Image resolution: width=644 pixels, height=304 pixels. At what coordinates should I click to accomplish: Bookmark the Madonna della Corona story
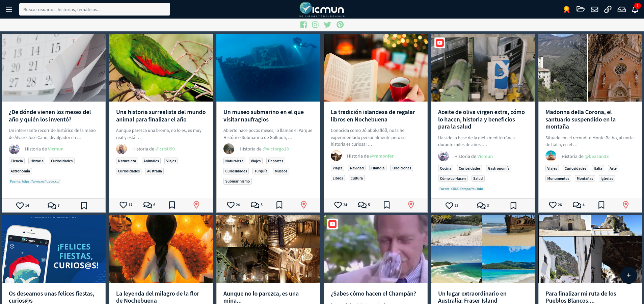pos(601,205)
